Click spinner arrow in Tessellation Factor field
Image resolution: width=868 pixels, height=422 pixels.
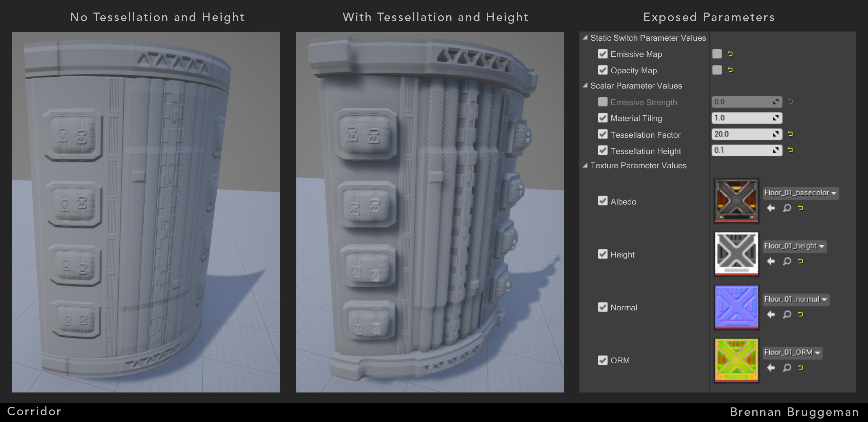tap(775, 134)
